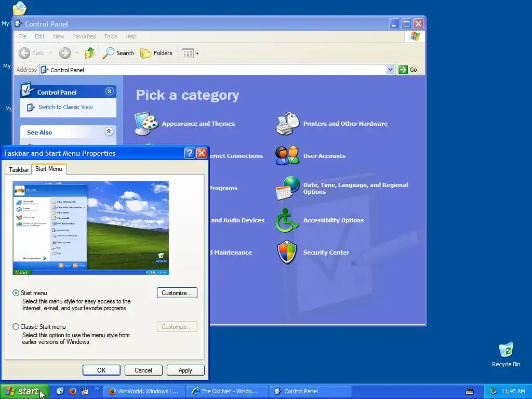
Task: Open Forward button history dropdown arrow
Action: pyautogui.click(x=77, y=53)
